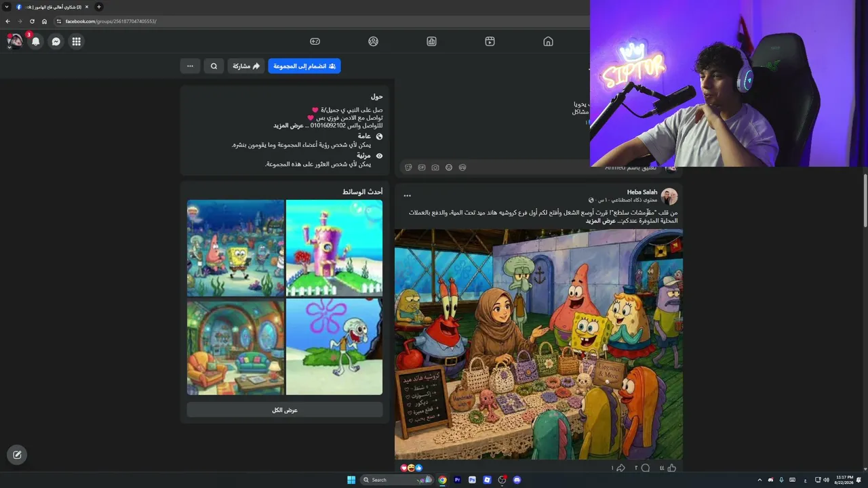Click Heba Salah's profile avatar on the post

click(669, 197)
